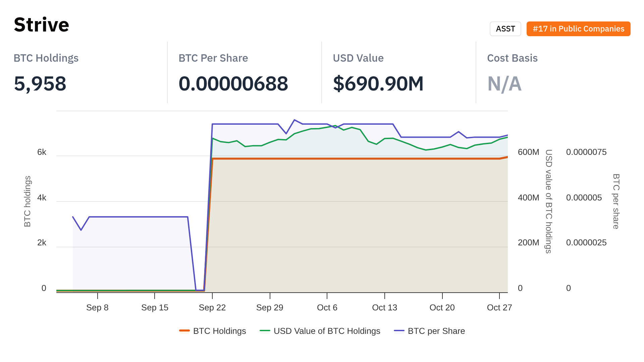Click the Sep 8 axis tick label

[x=97, y=308]
